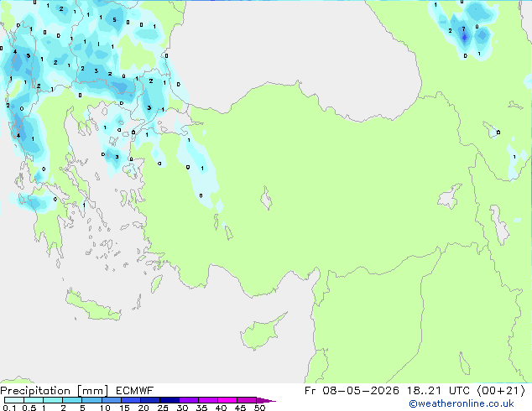
Task: Select the 35–40 mm legend swatch
Action: (x=208, y=400)
